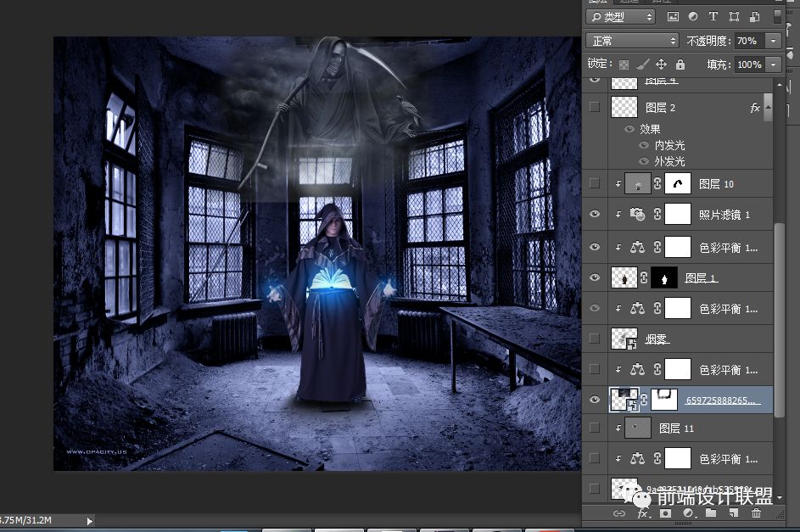
Task: Select the 烟雾 smart object thumbnail
Action: 624,339
